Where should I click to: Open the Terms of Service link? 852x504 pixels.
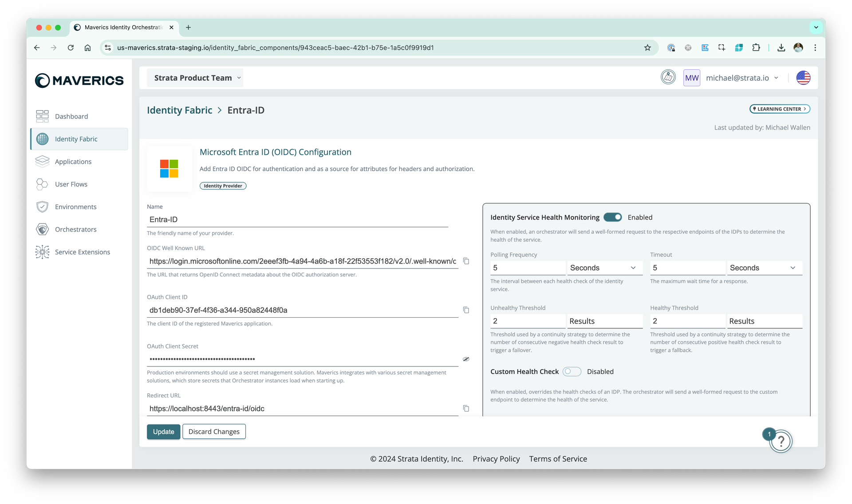pos(558,459)
